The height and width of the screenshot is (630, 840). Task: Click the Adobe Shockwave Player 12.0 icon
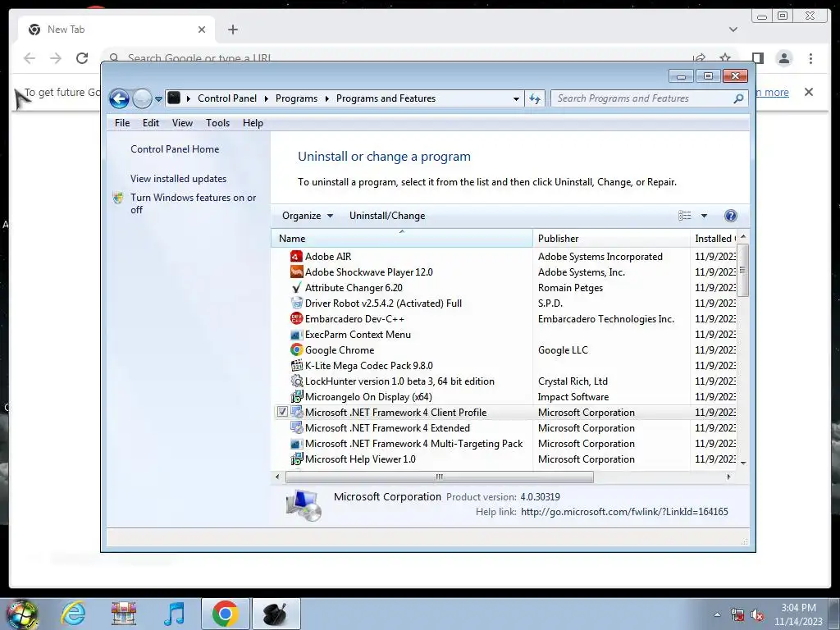296,272
